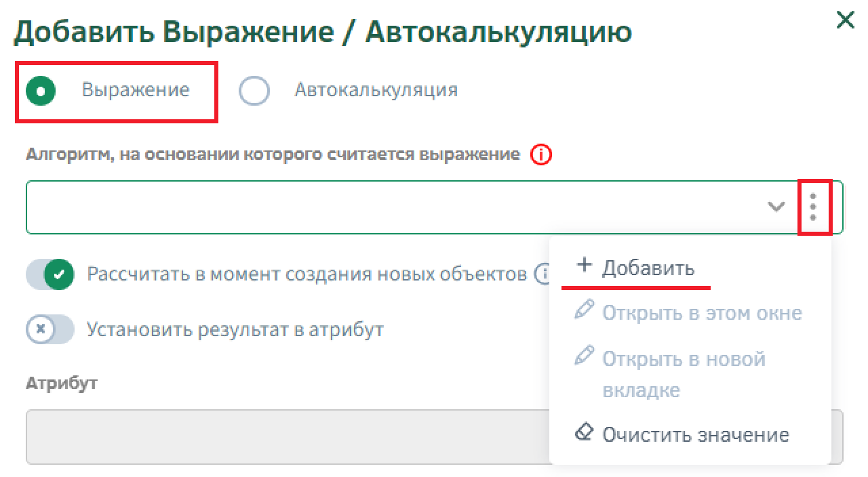Viewport: 868px width, 477px height.
Task: Choose Добавить from the context menu
Action: click(x=648, y=268)
